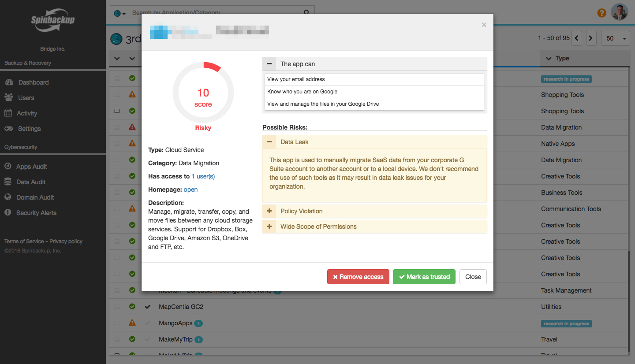Click the Data Audit database icon
This screenshot has width=635, height=364.
click(8, 182)
